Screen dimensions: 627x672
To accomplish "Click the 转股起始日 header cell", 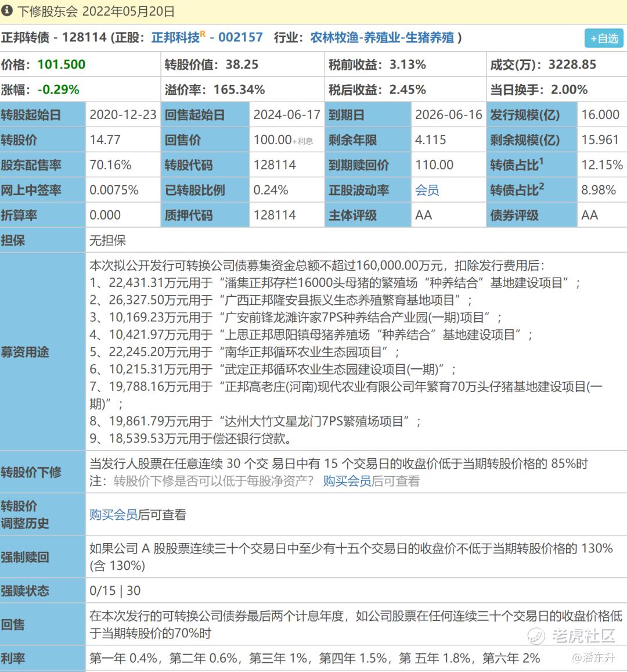I will click(x=43, y=114).
